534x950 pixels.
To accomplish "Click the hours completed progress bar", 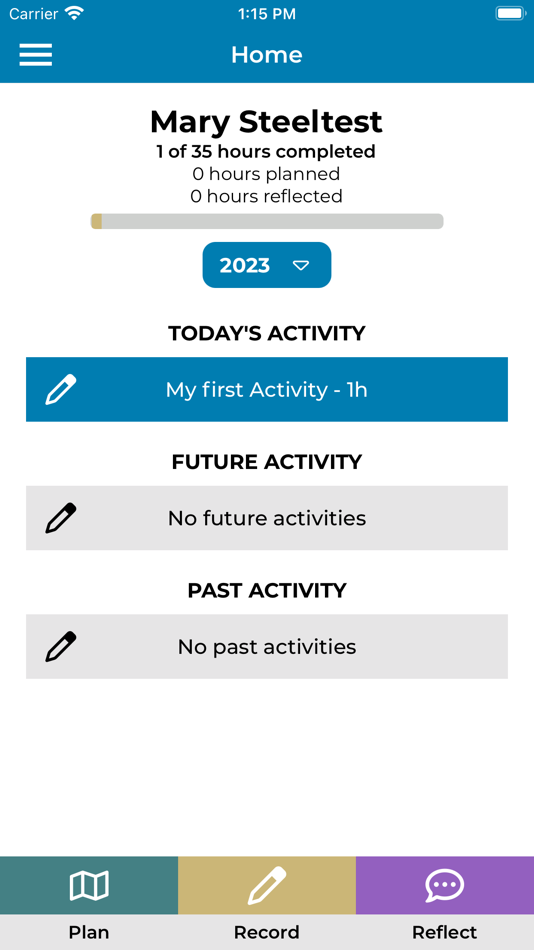I will click(x=267, y=221).
